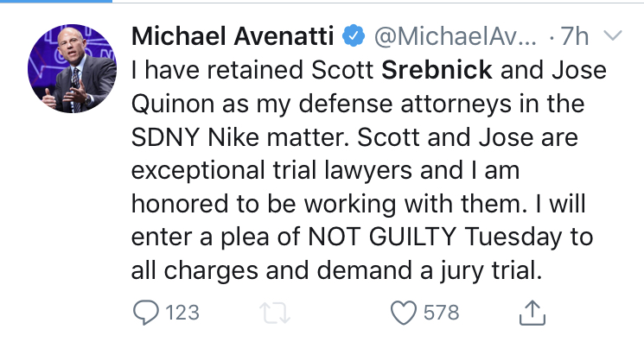Retweet this post using the arrows icon
This screenshot has height=342, width=644.
pos(275,313)
